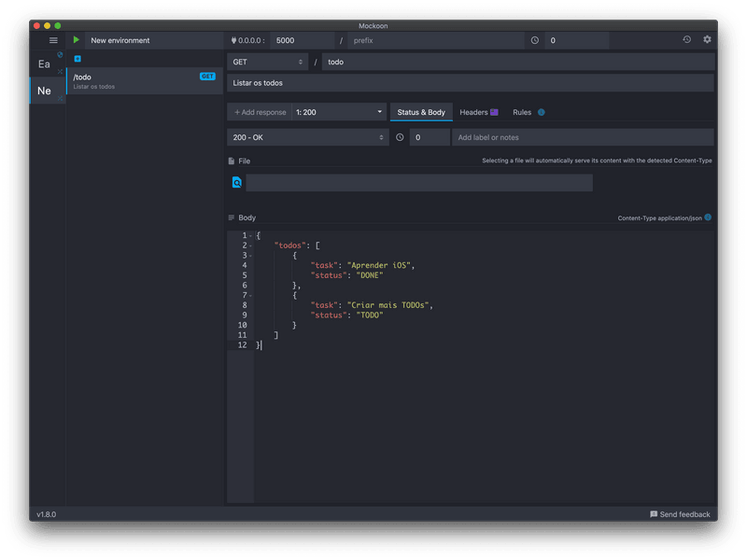Click the file path input field

click(419, 182)
